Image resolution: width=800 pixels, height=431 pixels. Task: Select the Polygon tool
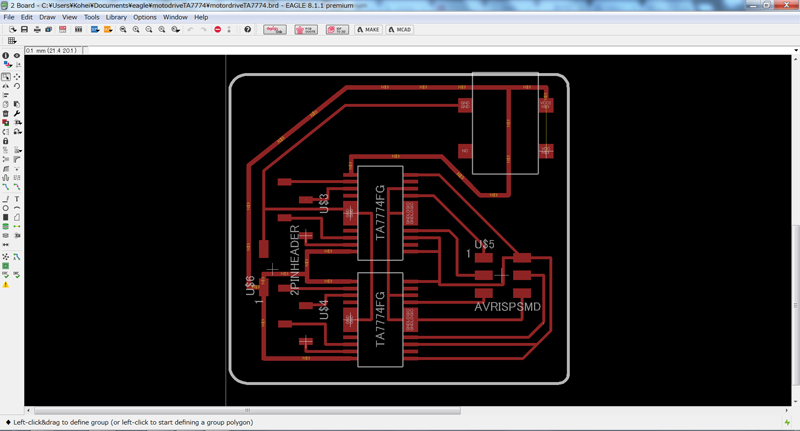(x=17, y=217)
